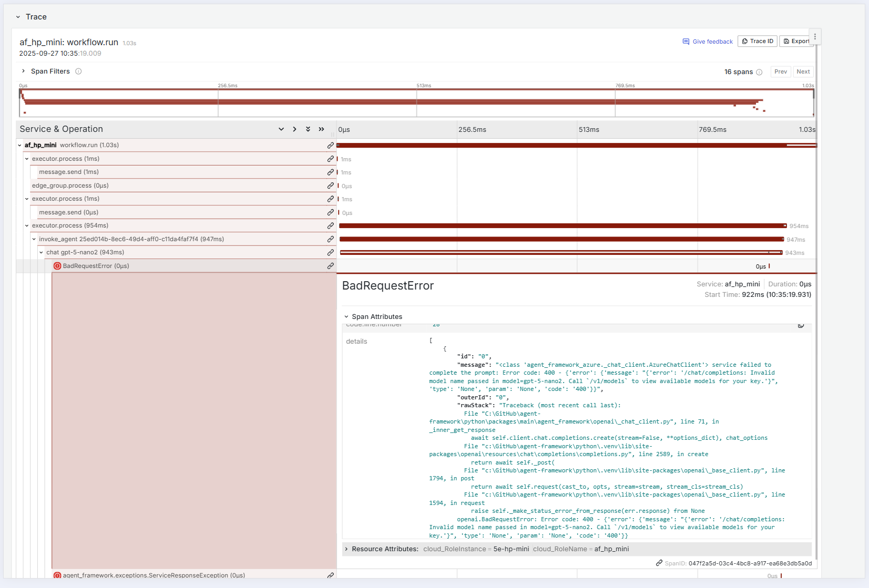This screenshot has height=588, width=869.
Task: Click the BadRequestError red error icon
Action: [x=57, y=266]
